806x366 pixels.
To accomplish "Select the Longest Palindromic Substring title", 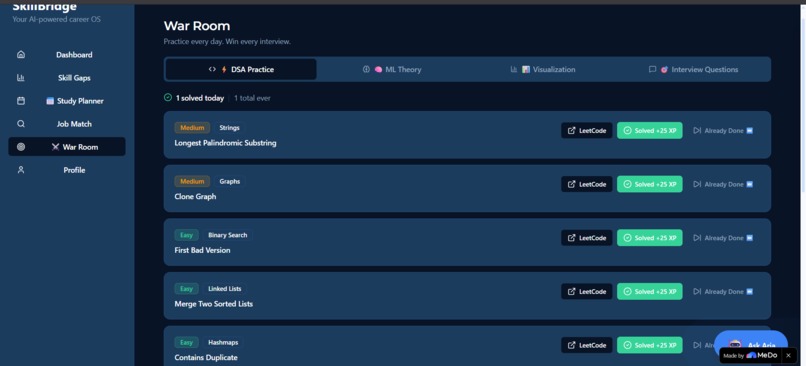I will point(225,143).
